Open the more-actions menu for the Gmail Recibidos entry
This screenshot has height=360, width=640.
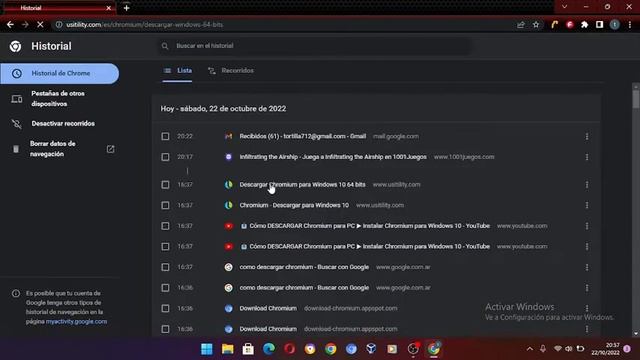point(587,136)
